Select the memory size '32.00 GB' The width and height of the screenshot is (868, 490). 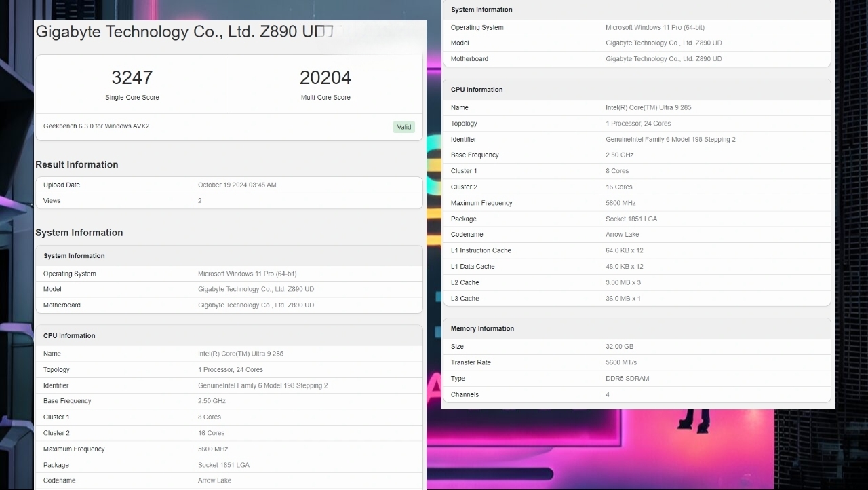(620, 347)
